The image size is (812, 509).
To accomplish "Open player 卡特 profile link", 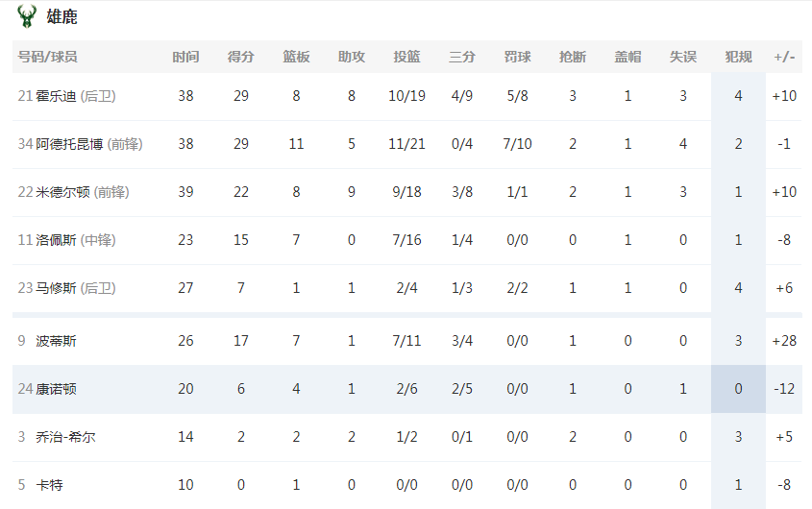I will click(x=49, y=485).
